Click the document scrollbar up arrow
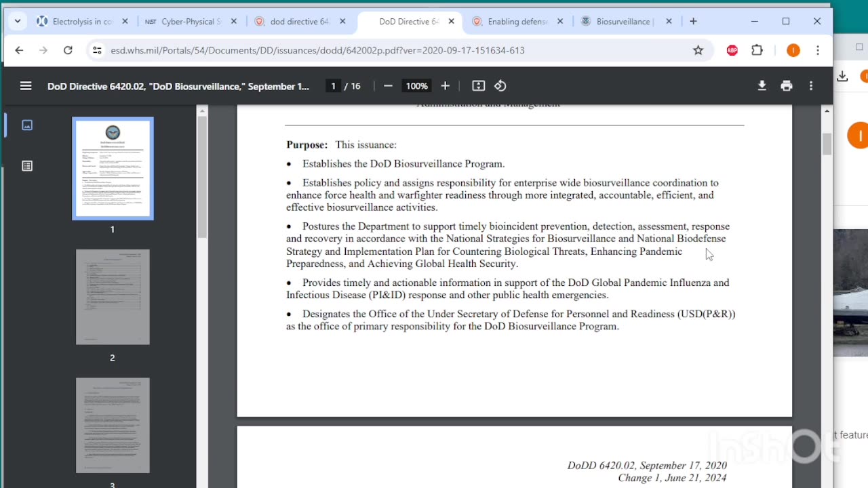Image resolution: width=868 pixels, height=488 pixels. [x=827, y=111]
